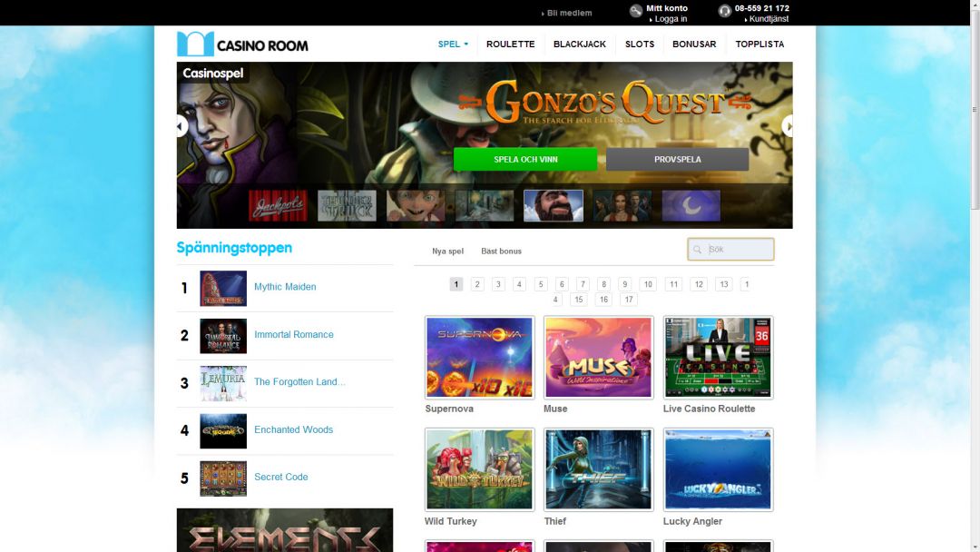
Task: Click the Immortal Romance thumbnail
Action: (x=223, y=336)
